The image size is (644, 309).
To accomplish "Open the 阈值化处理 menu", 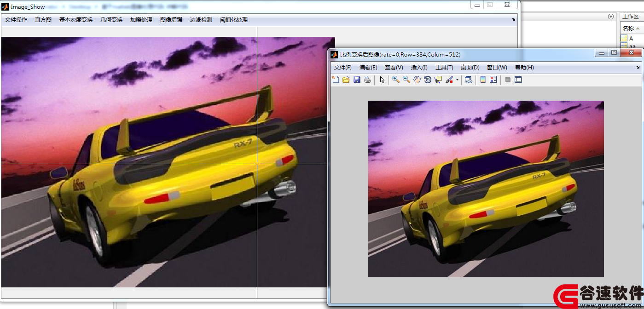I will 234,20.
